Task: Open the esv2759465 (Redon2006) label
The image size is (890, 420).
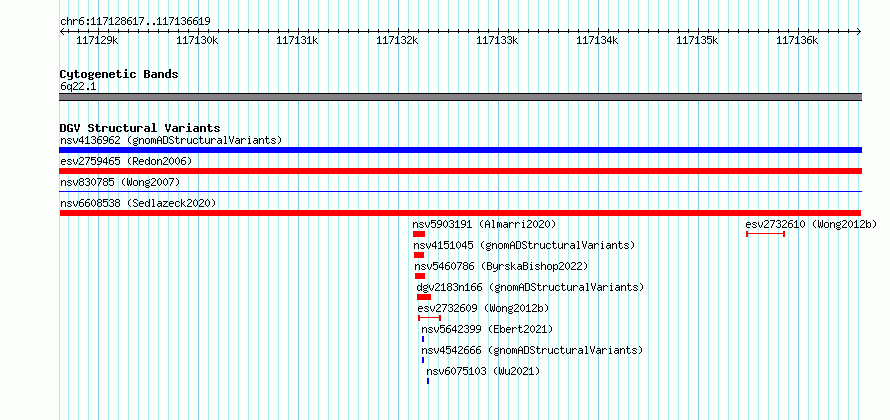Action: [126, 161]
